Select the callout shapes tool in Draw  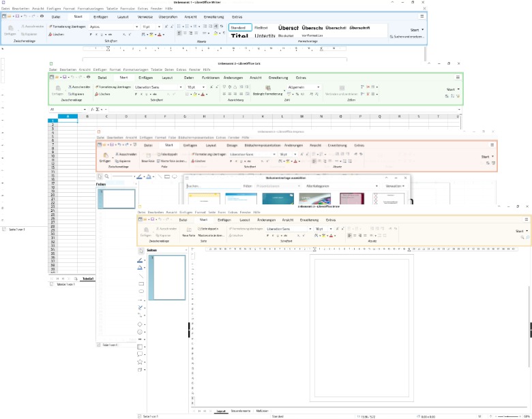[x=140, y=354]
